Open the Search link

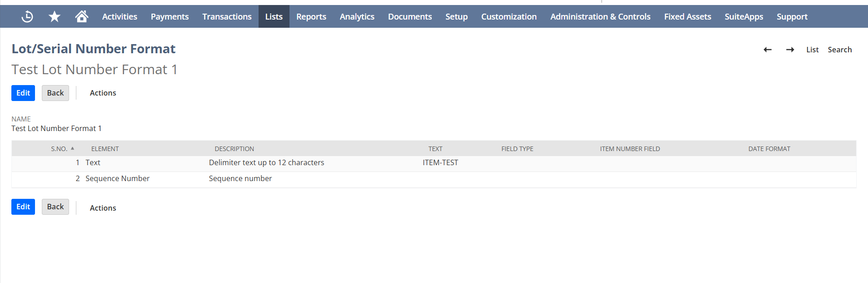pyautogui.click(x=839, y=50)
